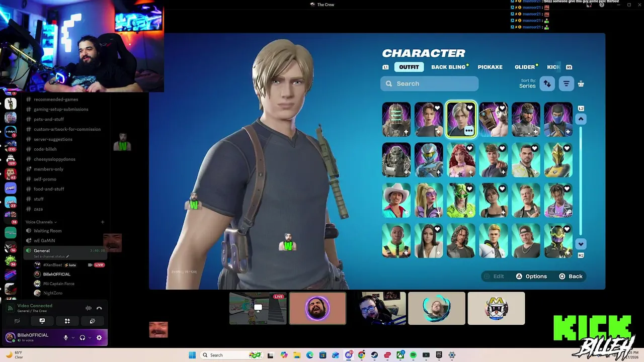Click the Back button
Image resolution: width=644 pixels, height=362 pixels.
point(571,276)
